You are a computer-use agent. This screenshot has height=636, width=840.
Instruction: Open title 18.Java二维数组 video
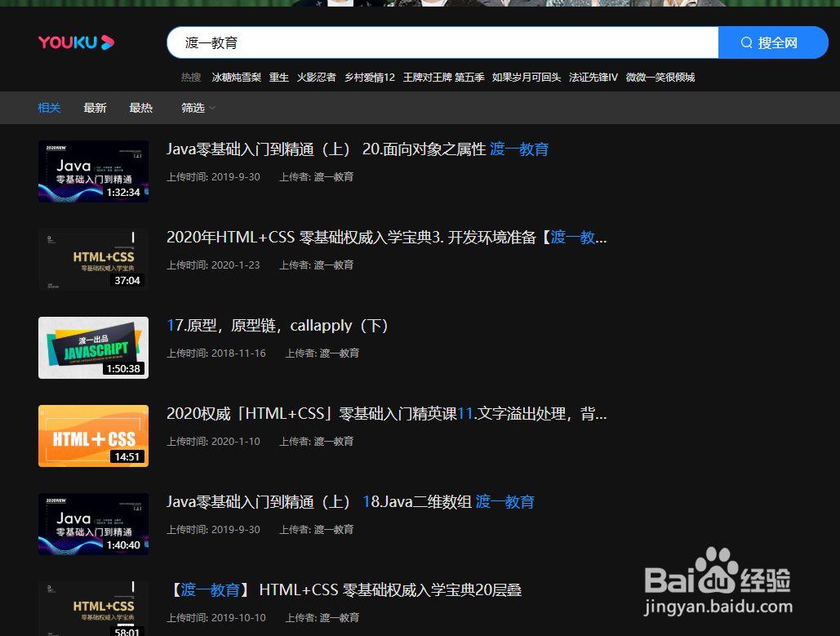tap(350, 501)
